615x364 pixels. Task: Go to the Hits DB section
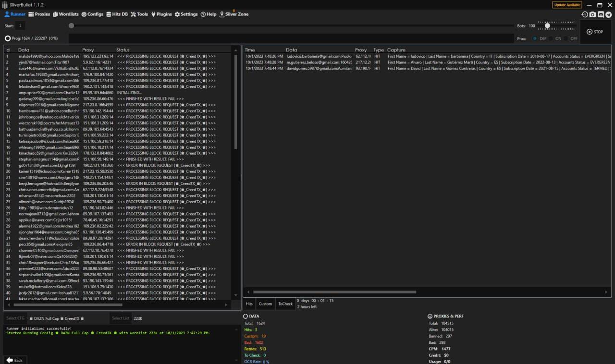point(117,14)
